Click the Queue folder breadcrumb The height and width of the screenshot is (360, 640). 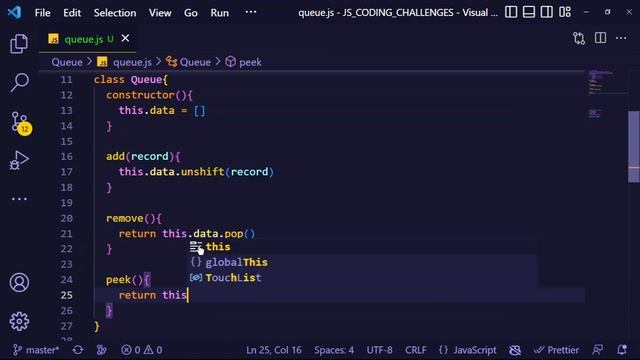click(67, 62)
